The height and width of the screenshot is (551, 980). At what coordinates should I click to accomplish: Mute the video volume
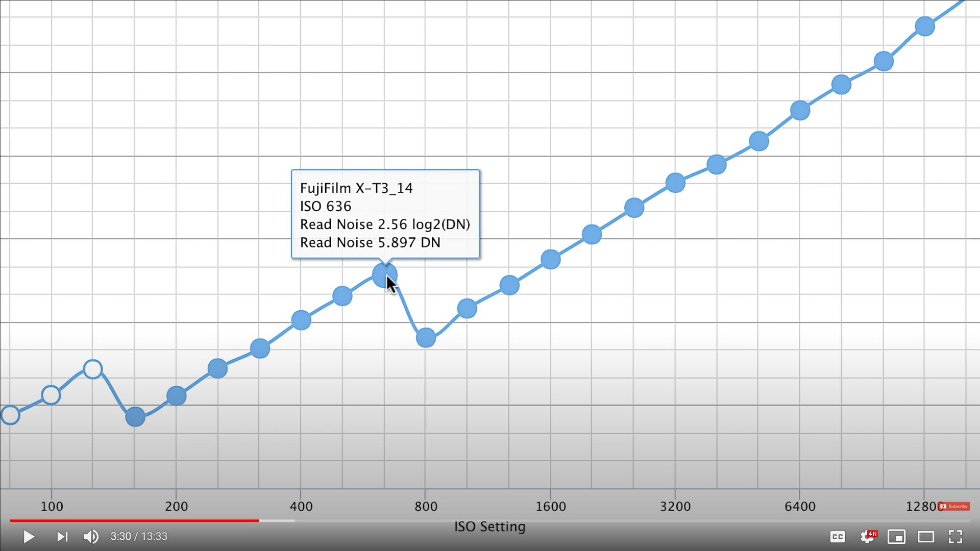(91, 536)
